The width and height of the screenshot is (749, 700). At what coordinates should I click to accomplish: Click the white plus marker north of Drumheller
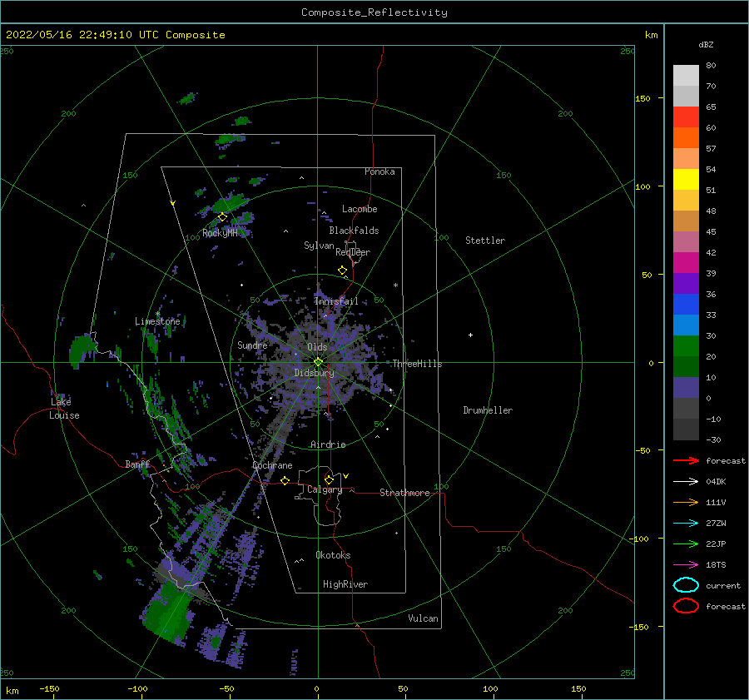(x=470, y=335)
